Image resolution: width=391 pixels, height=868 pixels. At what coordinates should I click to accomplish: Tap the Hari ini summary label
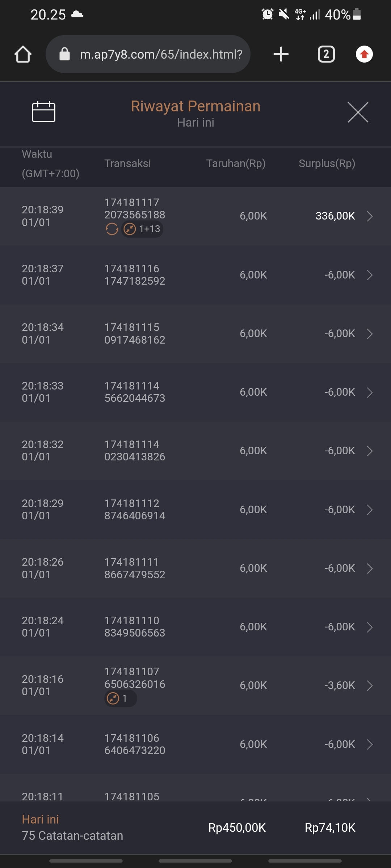tap(40, 820)
